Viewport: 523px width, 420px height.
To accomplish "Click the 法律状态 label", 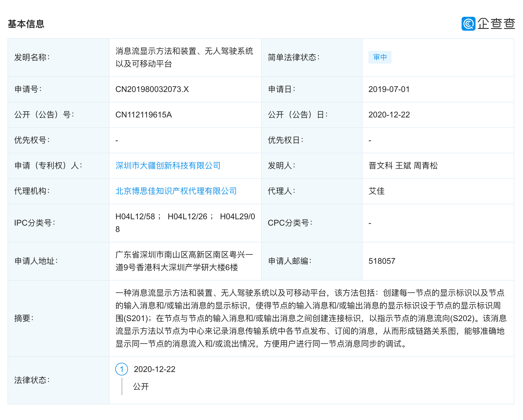I will pos(32,380).
